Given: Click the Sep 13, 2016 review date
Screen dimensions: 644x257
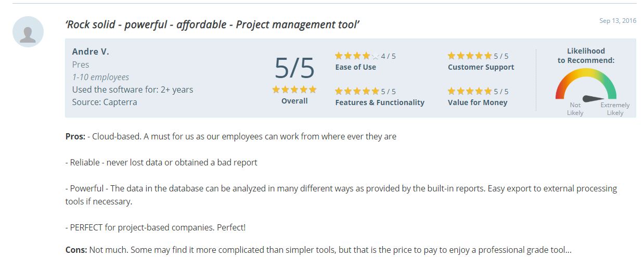Looking at the screenshot, I should [x=617, y=21].
